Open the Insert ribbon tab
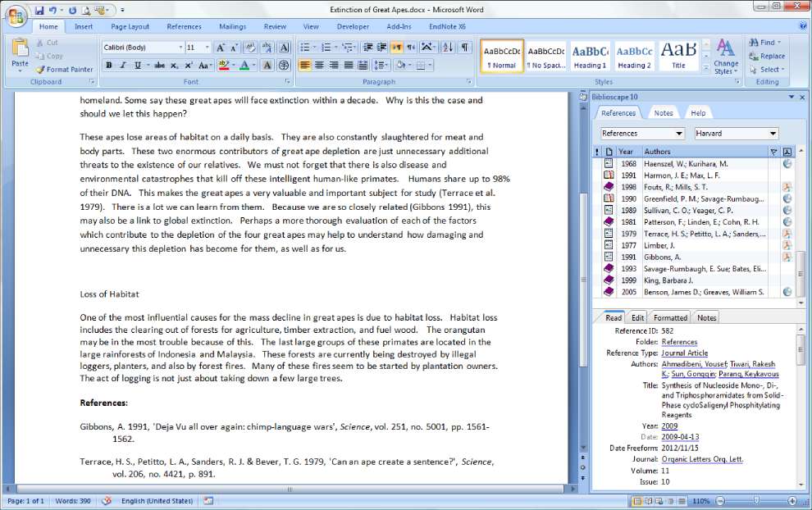The width and height of the screenshot is (812, 510). coord(84,26)
